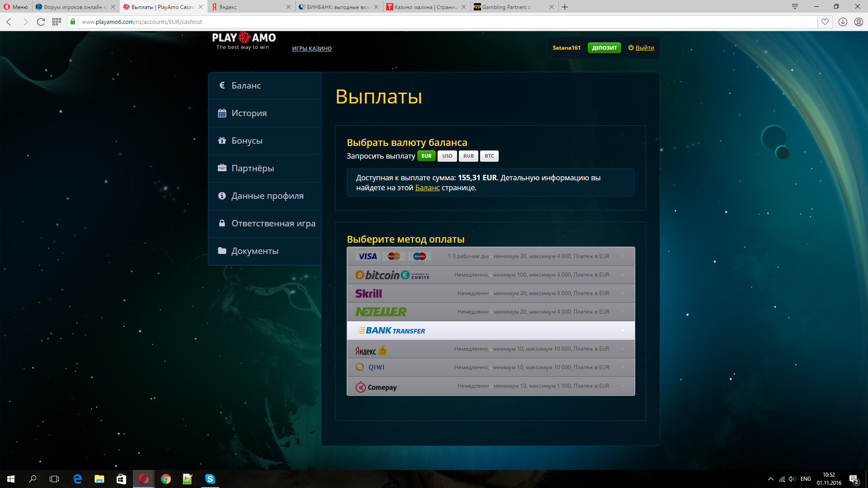Image resolution: width=868 pixels, height=488 pixels.
Task: Expand the bitcoin Cubits payment method
Action: coord(491,275)
